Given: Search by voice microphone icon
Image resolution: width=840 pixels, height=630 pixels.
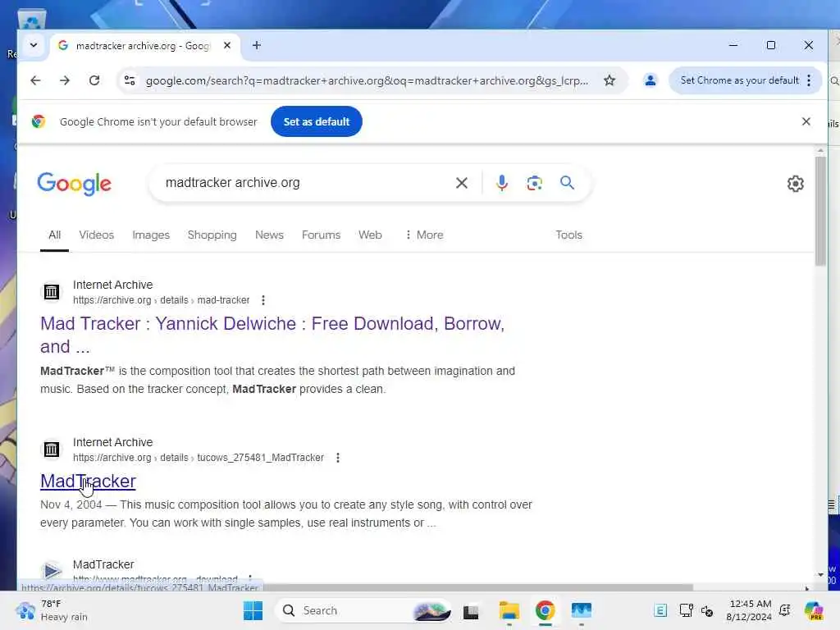Looking at the screenshot, I should 501,183.
